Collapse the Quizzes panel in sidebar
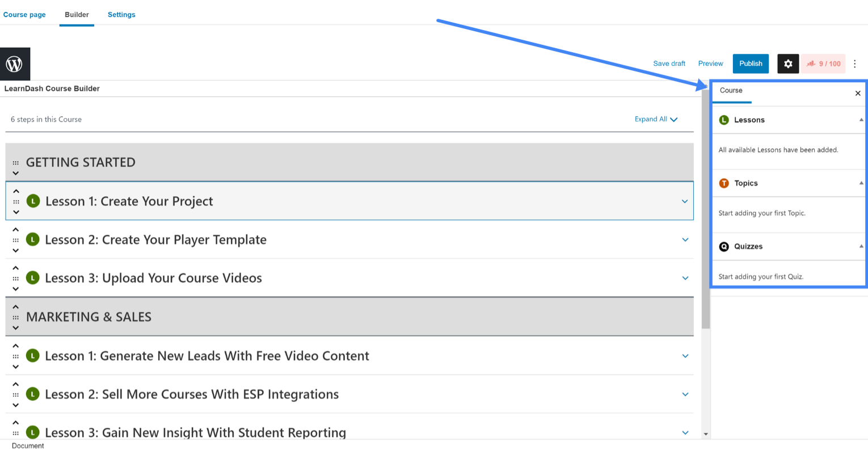Screen dimensions: 868x452 [x=861, y=246]
